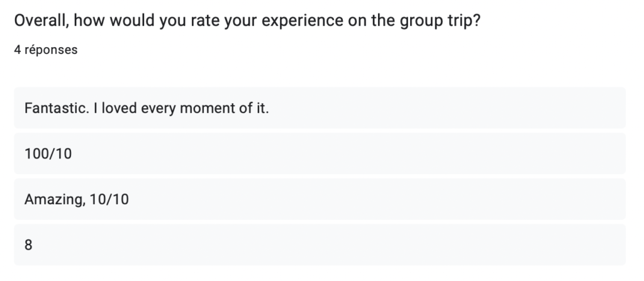
Task: Click the response row showing "8"
Action: click(x=320, y=245)
